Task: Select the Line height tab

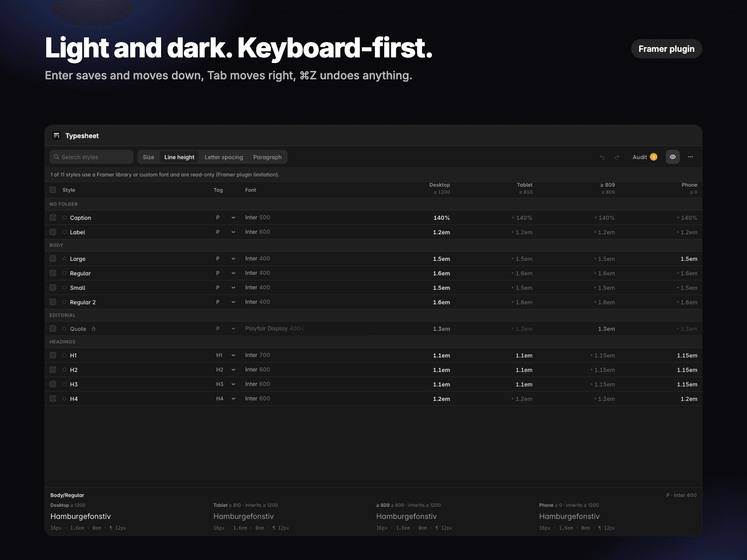Action: [179, 157]
